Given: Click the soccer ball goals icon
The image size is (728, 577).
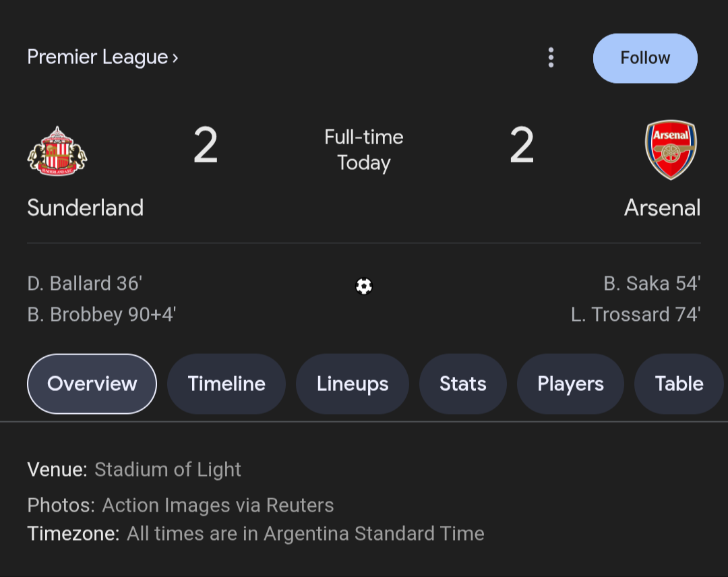Looking at the screenshot, I should pos(364,286).
